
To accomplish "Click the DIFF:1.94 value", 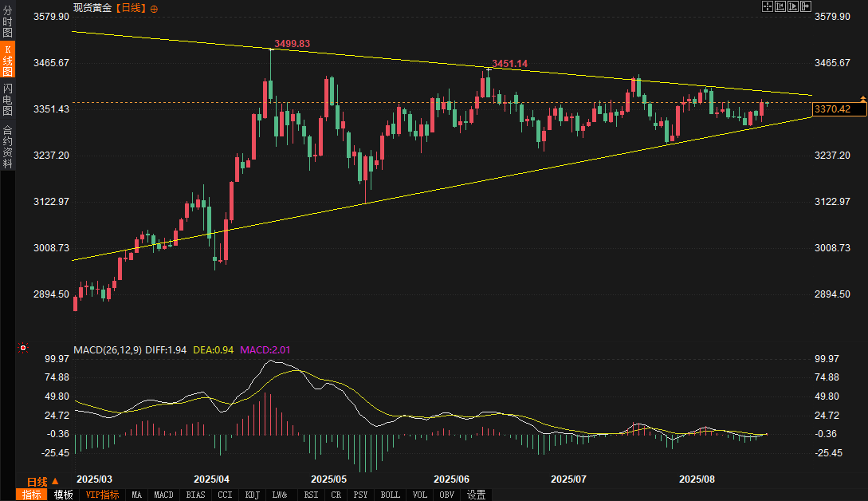I will 166,349.
